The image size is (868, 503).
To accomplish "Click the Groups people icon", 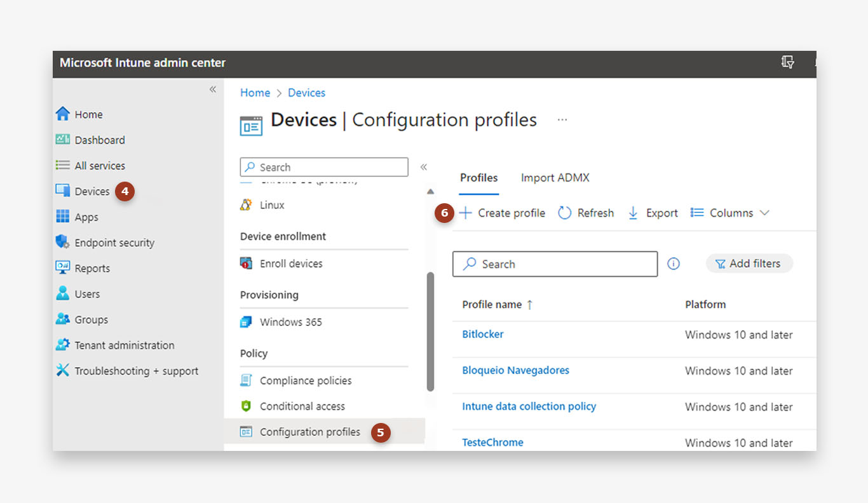I will (x=62, y=319).
